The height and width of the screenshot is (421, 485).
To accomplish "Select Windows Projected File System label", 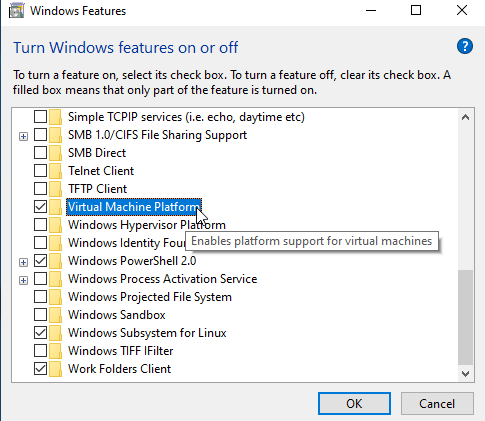I will tap(150, 297).
